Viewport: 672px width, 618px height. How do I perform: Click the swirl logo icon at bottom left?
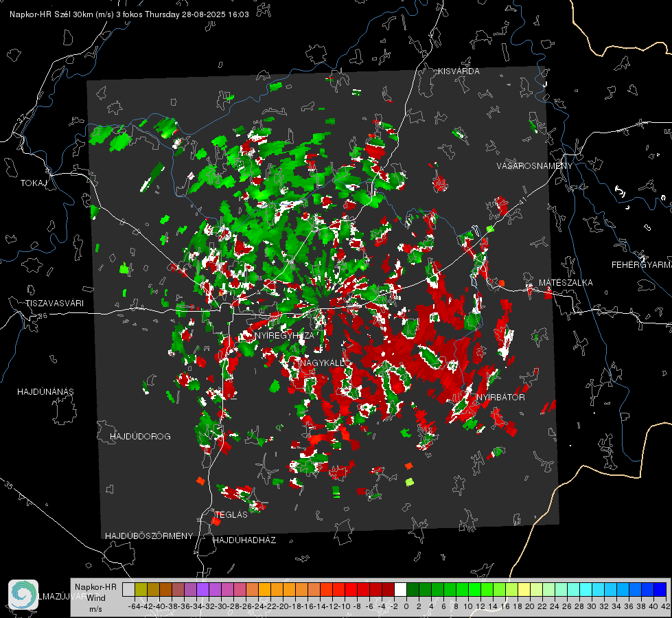[x=23, y=594]
